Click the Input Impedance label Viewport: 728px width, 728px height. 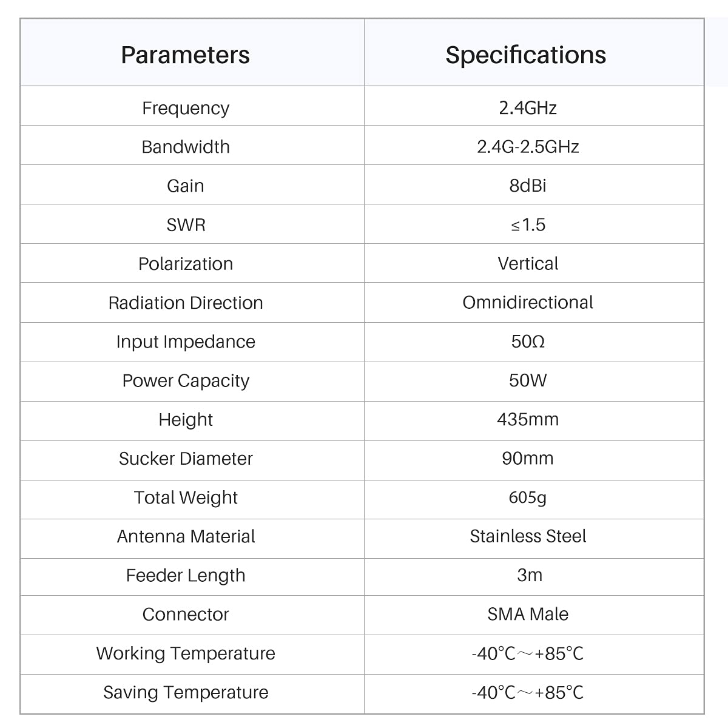pyautogui.click(x=186, y=342)
